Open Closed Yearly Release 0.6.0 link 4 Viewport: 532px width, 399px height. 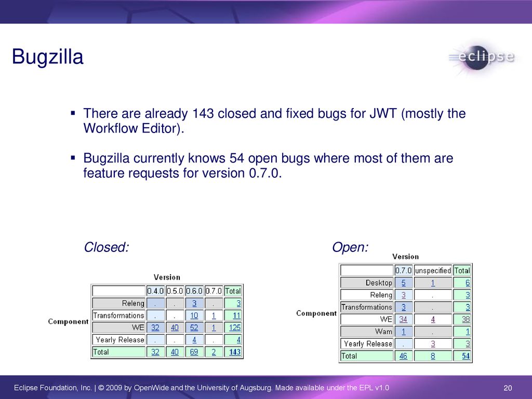pos(194,340)
